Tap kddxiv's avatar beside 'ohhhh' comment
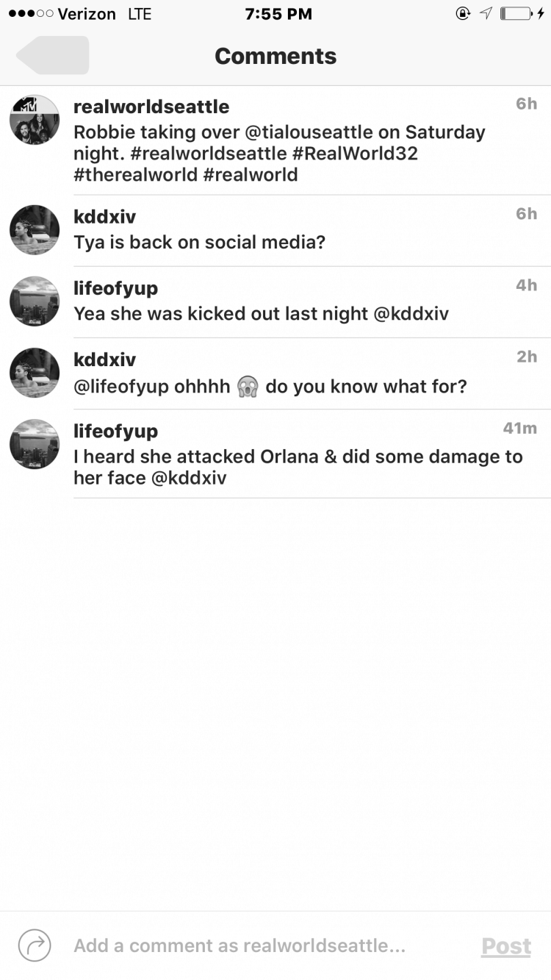 (35, 373)
